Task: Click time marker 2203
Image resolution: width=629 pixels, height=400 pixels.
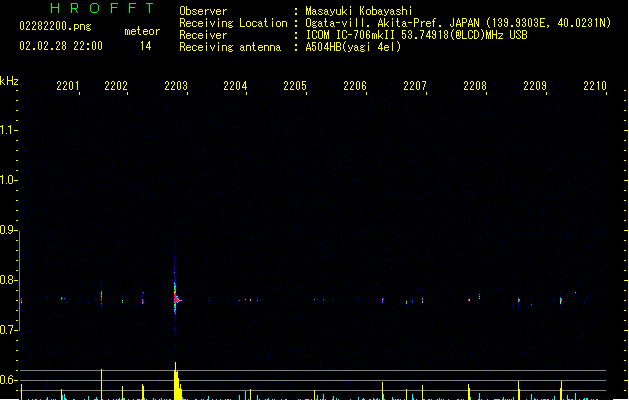Action: pyautogui.click(x=176, y=86)
